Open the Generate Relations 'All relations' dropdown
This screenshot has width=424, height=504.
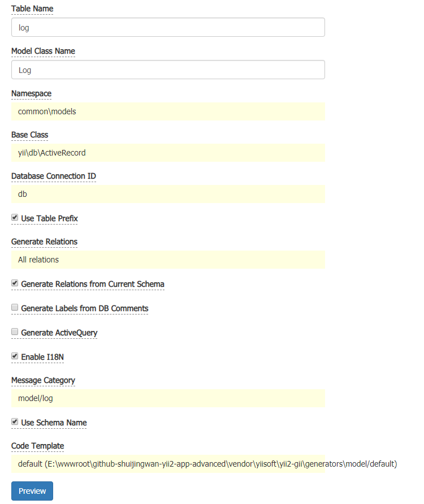tap(168, 260)
